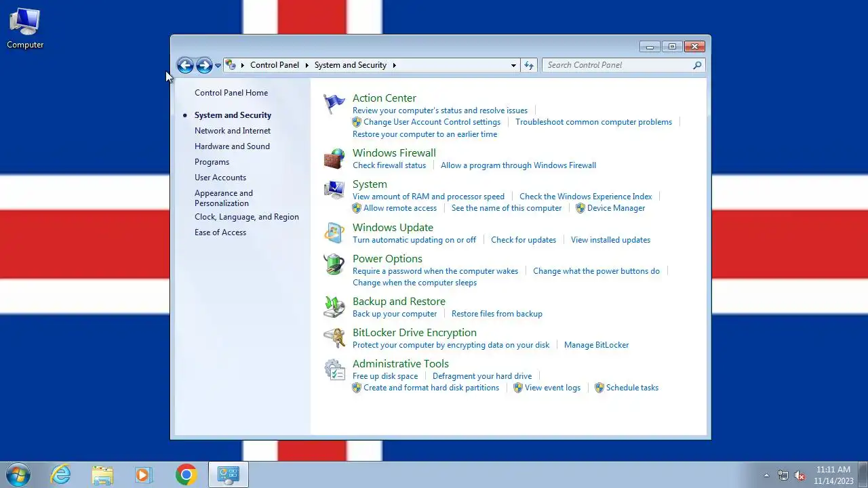The width and height of the screenshot is (868, 488).
Task: Click the Windows Firewall brick wall icon
Action: pos(334,159)
